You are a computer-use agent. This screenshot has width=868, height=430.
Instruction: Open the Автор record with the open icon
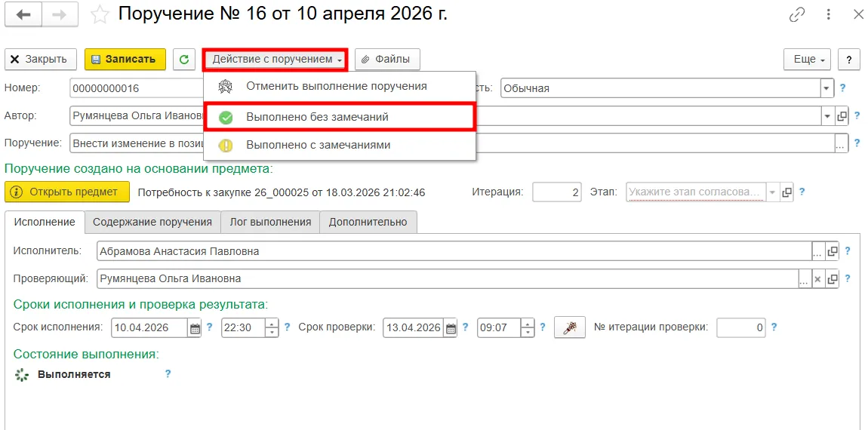click(842, 116)
